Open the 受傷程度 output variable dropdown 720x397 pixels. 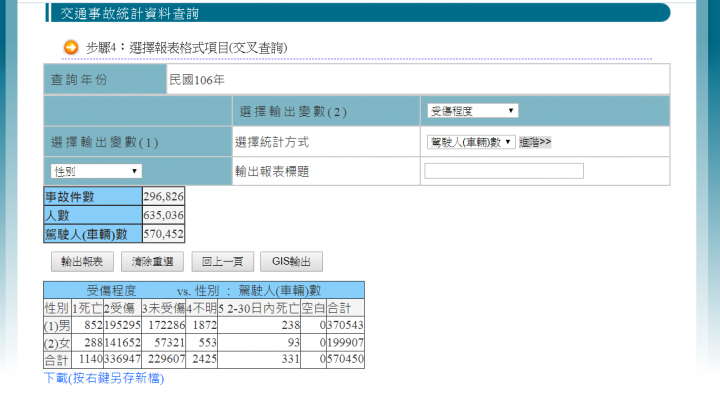coord(472,111)
